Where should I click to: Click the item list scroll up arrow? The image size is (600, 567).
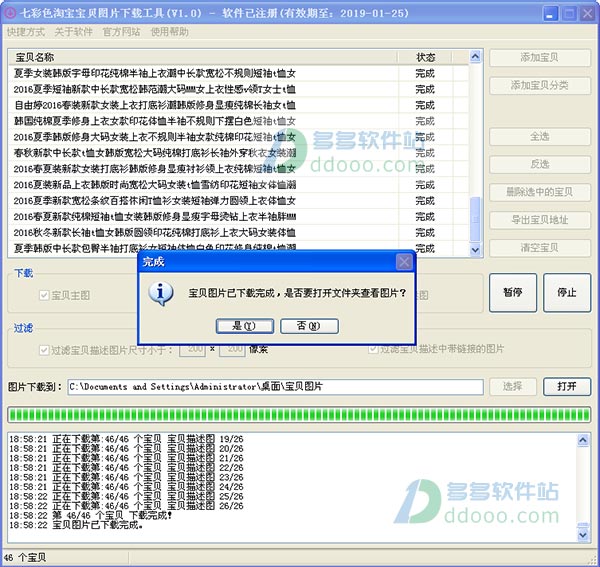(x=475, y=57)
